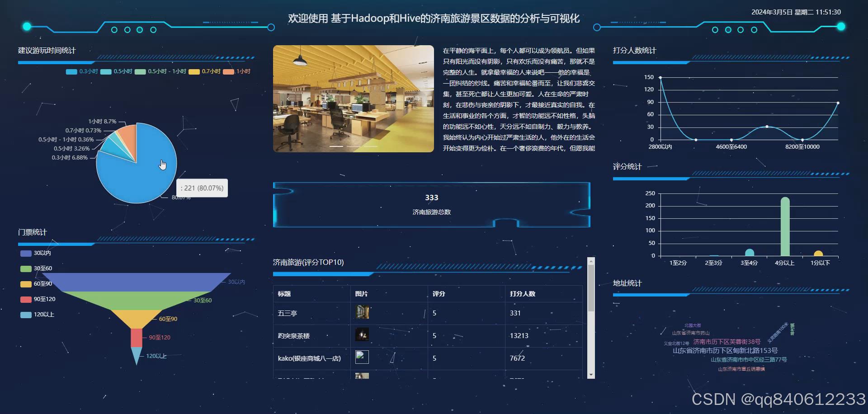Select the second carousel indicator dash
This screenshot has width=868, height=414.
coord(354,146)
